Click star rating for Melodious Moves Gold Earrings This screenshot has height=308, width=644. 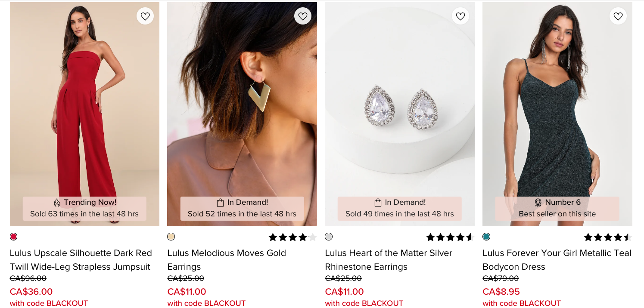tap(292, 237)
